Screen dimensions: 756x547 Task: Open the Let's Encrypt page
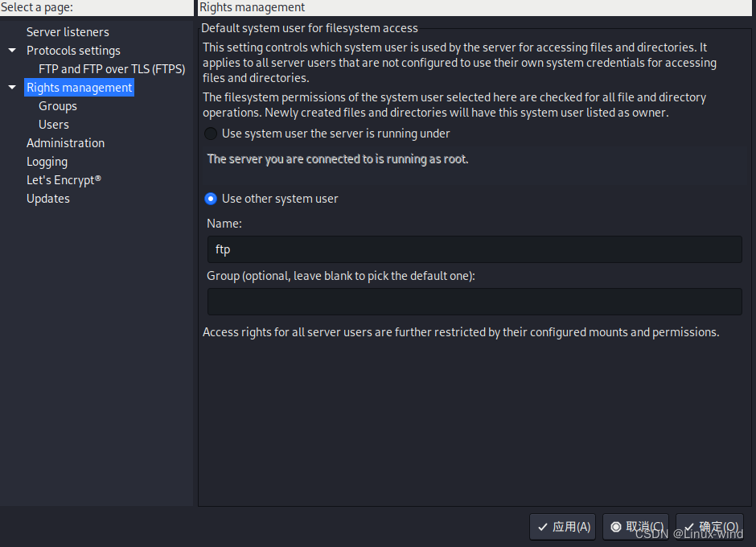point(64,179)
